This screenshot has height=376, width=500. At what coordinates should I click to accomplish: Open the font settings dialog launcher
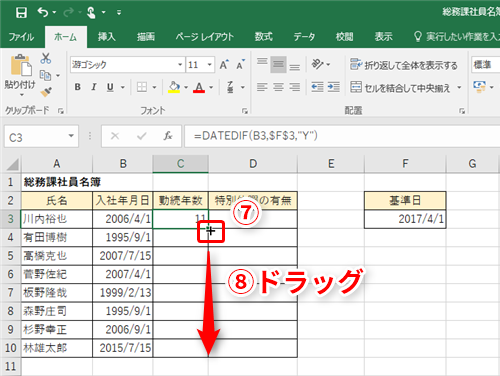(245, 111)
